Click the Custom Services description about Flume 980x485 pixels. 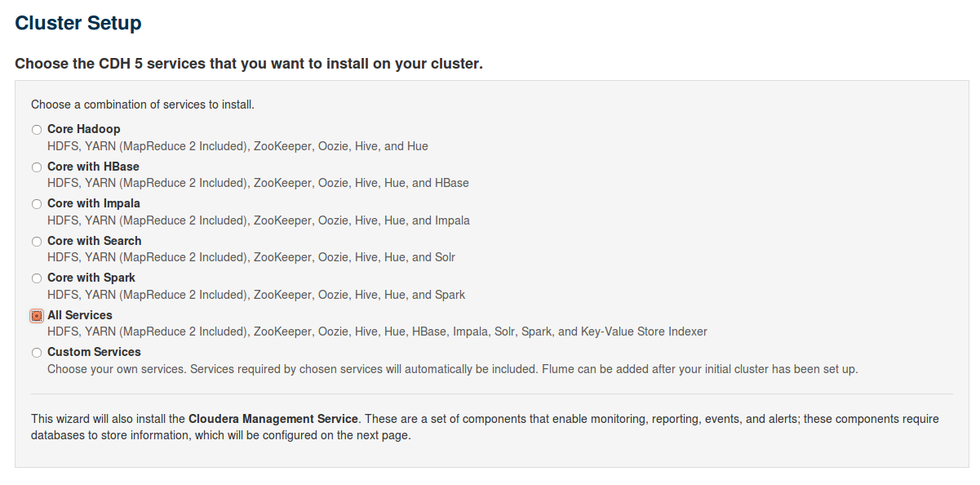[452, 369]
